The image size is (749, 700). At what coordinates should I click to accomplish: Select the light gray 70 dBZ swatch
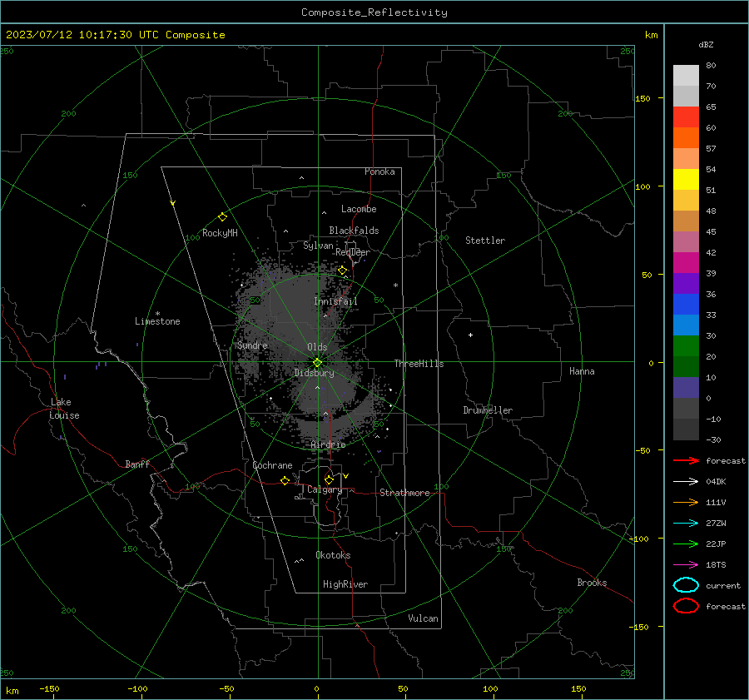pyautogui.click(x=686, y=76)
